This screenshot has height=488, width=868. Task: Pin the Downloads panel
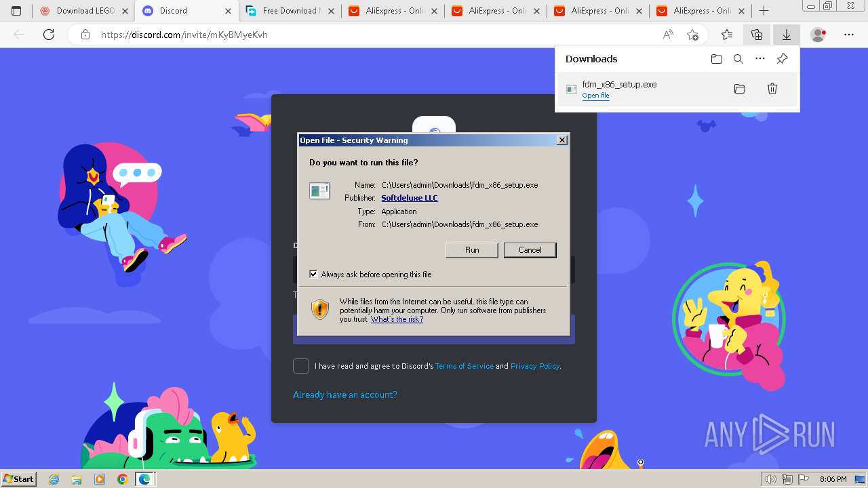coord(782,59)
